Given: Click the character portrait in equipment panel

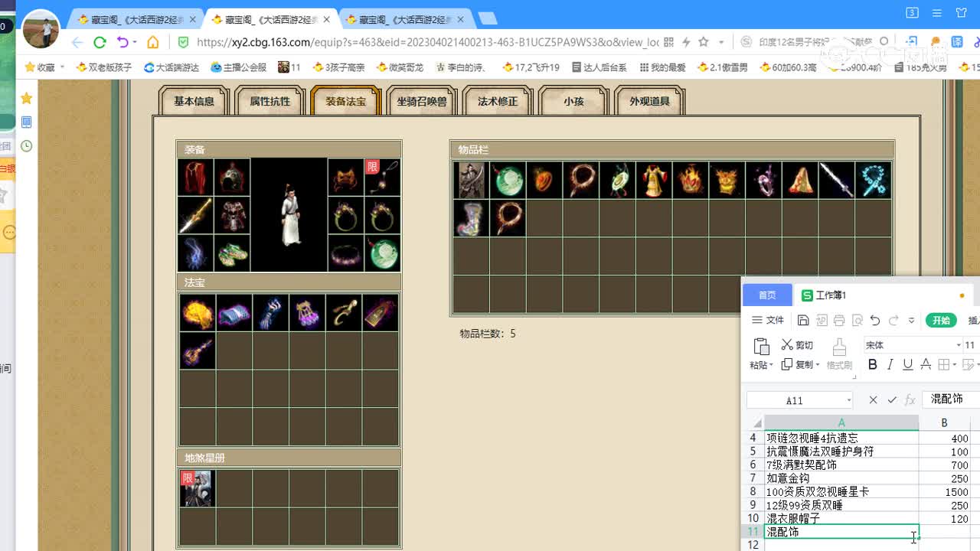Looking at the screenshot, I should [x=289, y=215].
